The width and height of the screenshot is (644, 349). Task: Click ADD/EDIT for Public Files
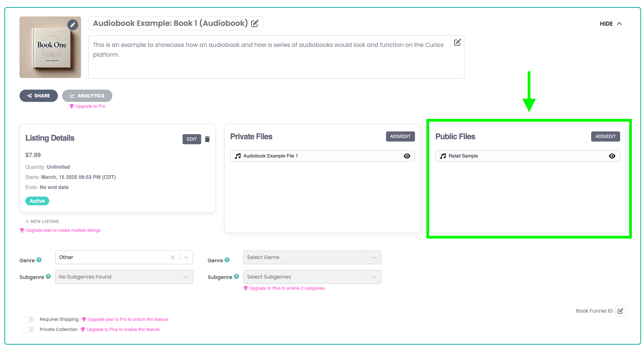coord(605,137)
